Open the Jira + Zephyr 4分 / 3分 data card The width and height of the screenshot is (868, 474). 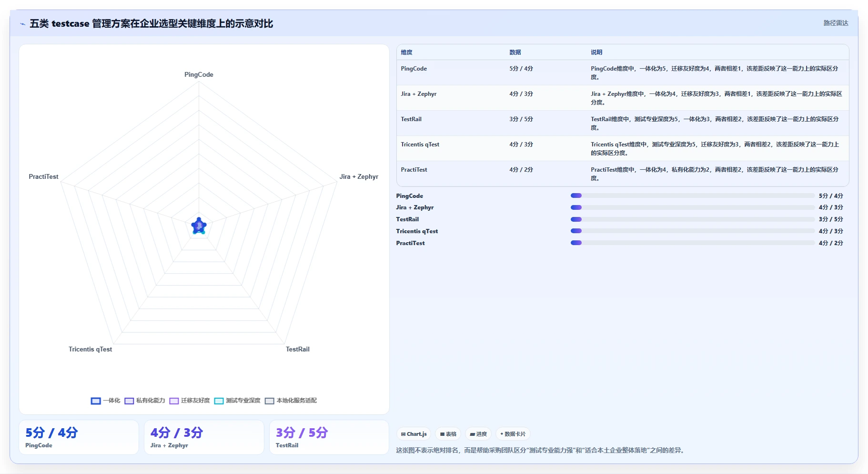click(204, 437)
